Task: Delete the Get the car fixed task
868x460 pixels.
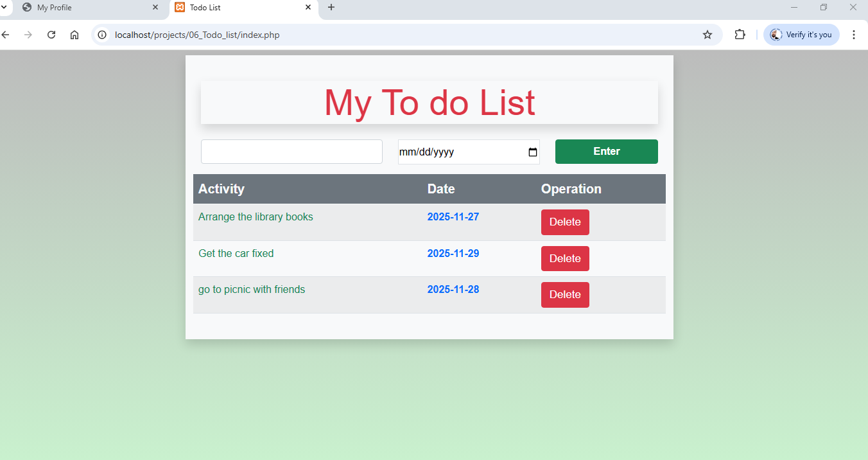Action: pyautogui.click(x=564, y=258)
